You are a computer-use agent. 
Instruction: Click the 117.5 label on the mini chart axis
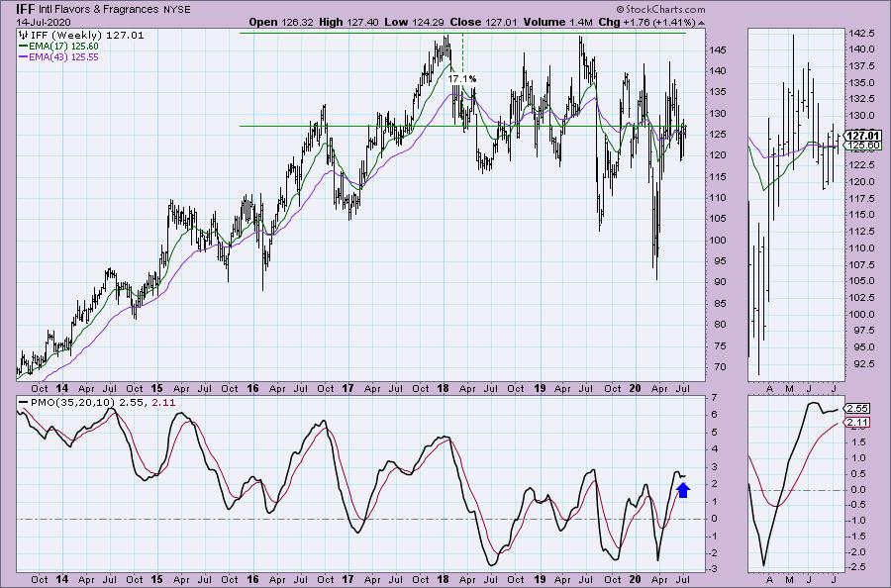[862, 198]
